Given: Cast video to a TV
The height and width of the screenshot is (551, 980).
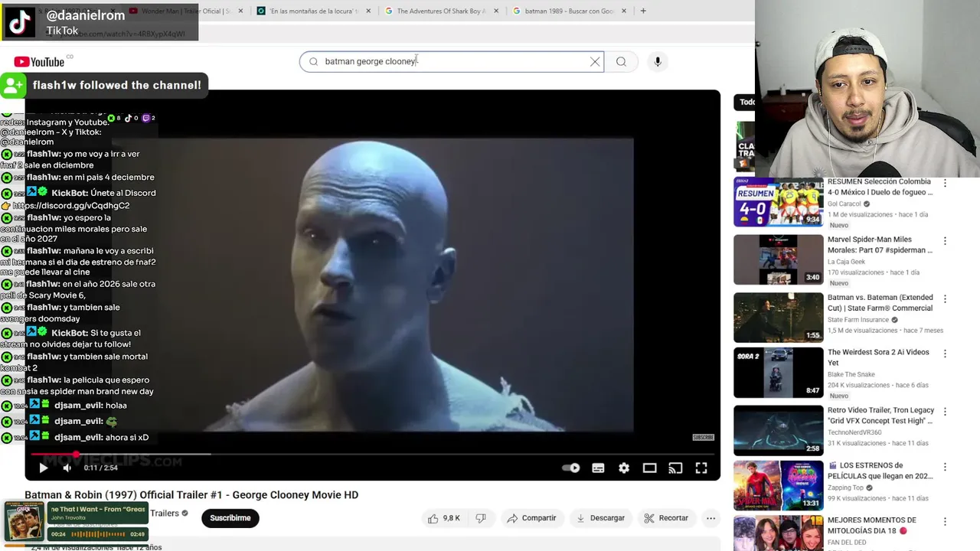Looking at the screenshot, I should [x=675, y=468].
